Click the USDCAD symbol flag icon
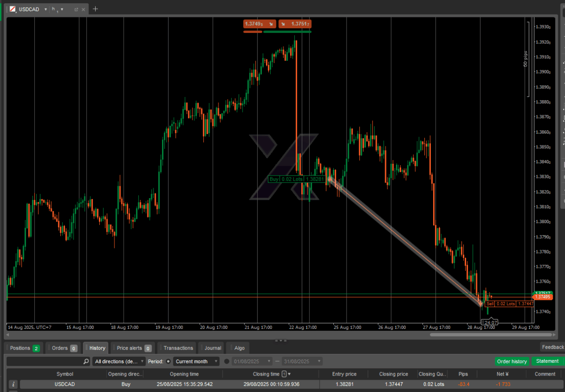This screenshot has height=392, width=565. [13, 9]
